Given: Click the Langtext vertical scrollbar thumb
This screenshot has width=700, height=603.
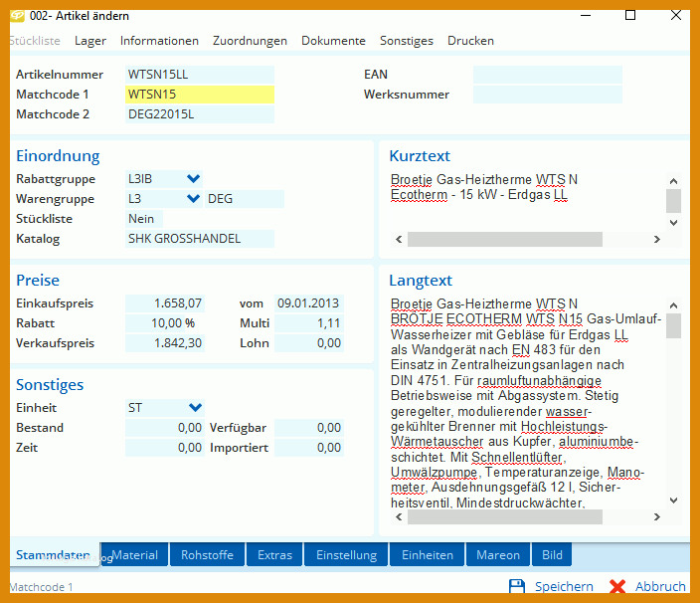Looking at the screenshot, I should [674, 325].
